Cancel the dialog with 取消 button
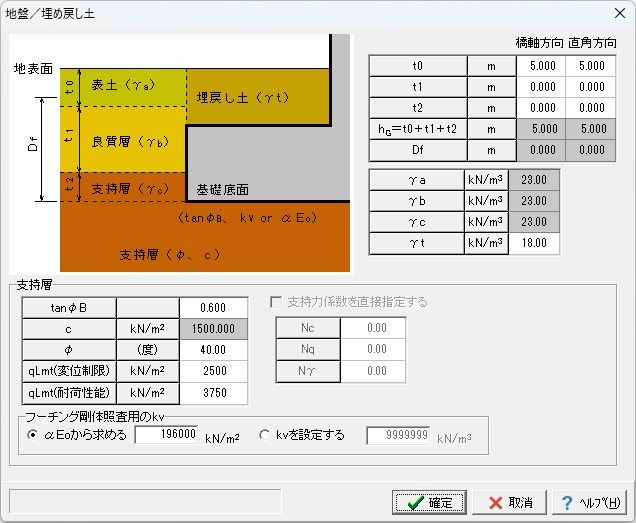The image size is (636, 523). click(x=509, y=503)
